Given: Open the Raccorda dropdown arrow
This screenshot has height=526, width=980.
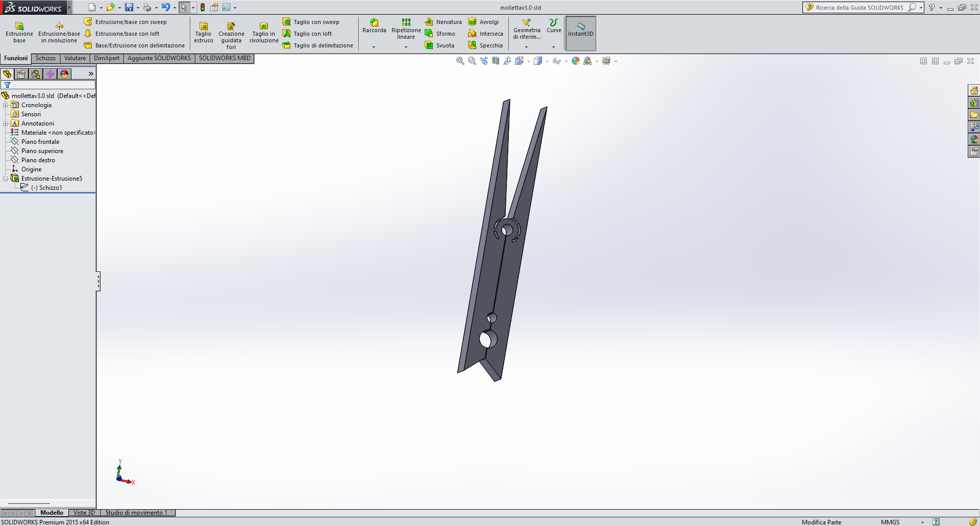Looking at the screenshot, I should [374, 47].
